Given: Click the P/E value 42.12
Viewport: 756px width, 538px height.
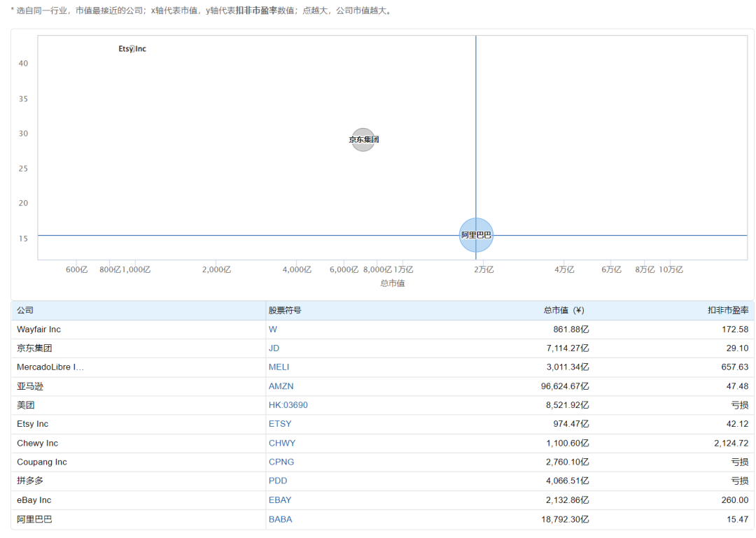Looking at the screenshot, I should [737, 424].
